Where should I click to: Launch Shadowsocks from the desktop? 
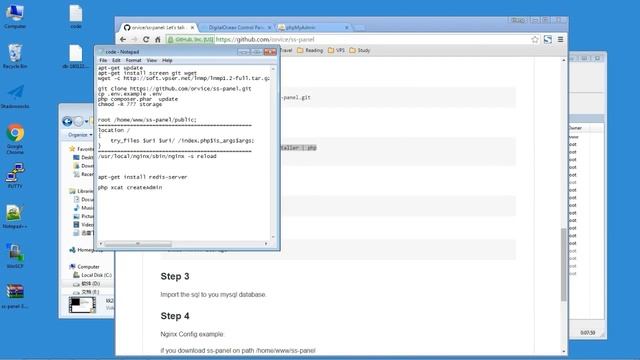tap(15, 96)
